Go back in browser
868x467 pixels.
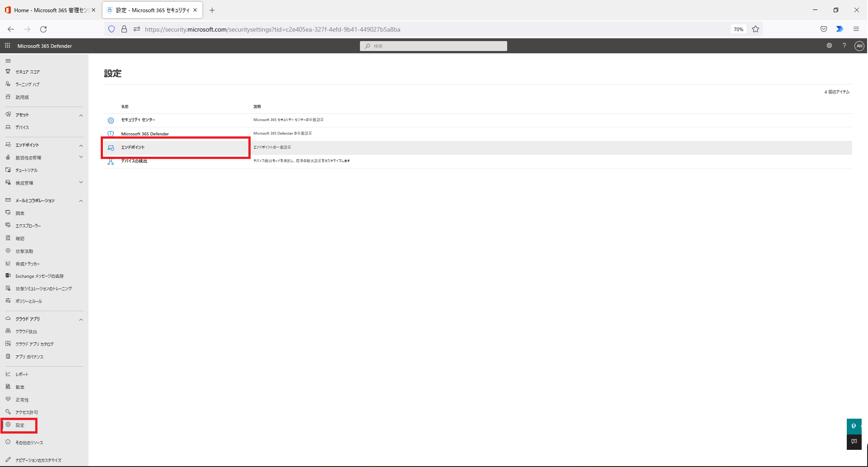click(11, 29)
